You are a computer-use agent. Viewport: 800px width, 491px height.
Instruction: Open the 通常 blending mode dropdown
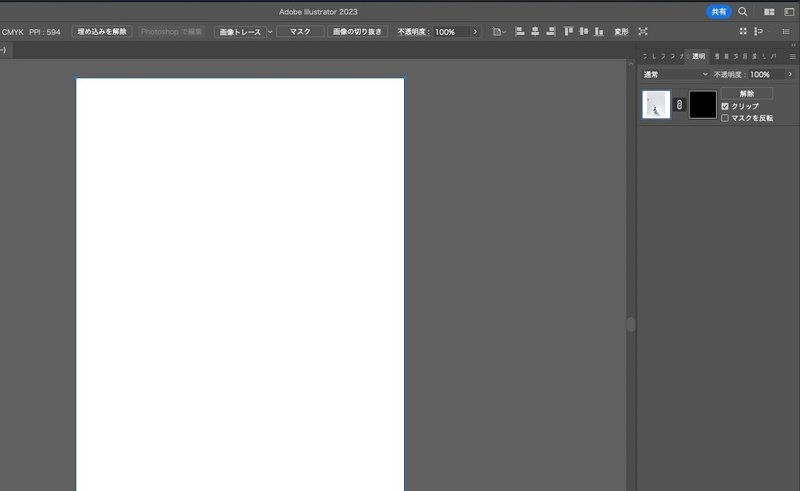point(675,75)
